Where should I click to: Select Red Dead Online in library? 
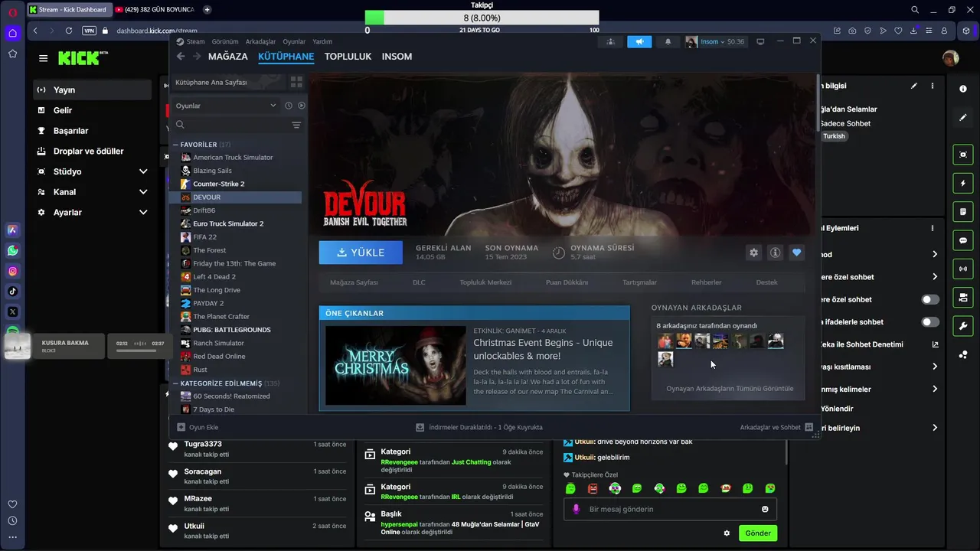click(x=219, y=357)
